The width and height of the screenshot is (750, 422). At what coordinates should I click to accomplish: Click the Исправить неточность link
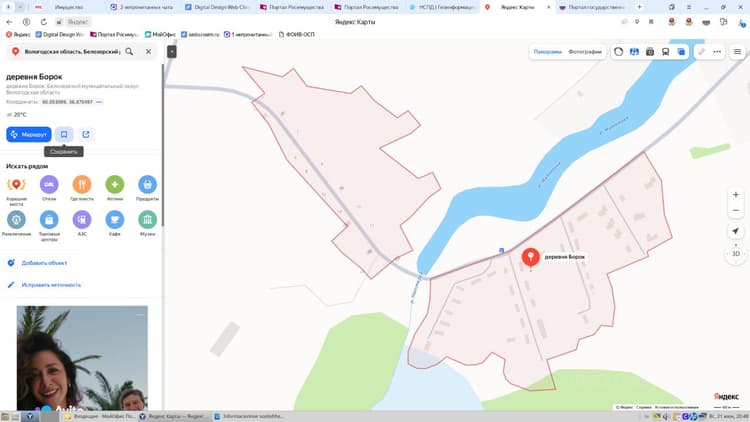51,285
